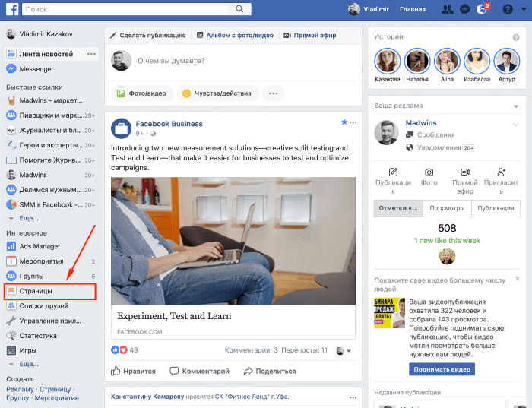This screenshot has height=408, width=532.
Task: Expand Еще... under Быстрые ссылки
Action: [29, 218]
